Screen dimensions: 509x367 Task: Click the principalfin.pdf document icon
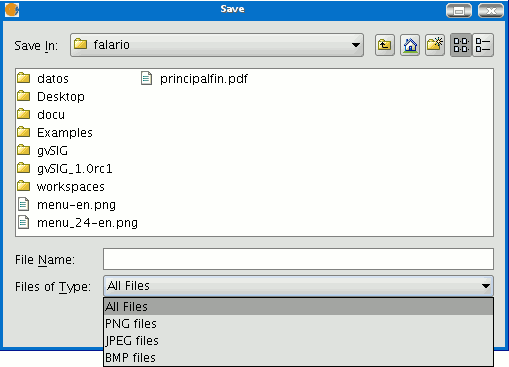tap(146, 78)
